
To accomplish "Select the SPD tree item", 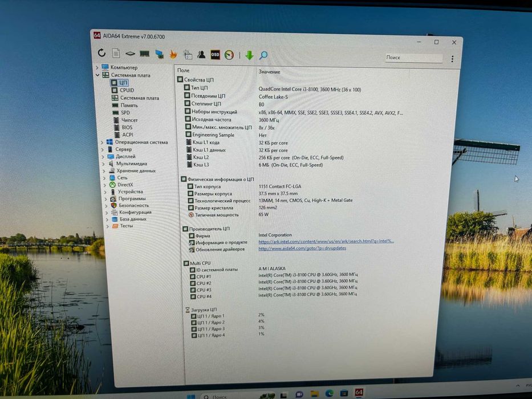I will point(121,113).
